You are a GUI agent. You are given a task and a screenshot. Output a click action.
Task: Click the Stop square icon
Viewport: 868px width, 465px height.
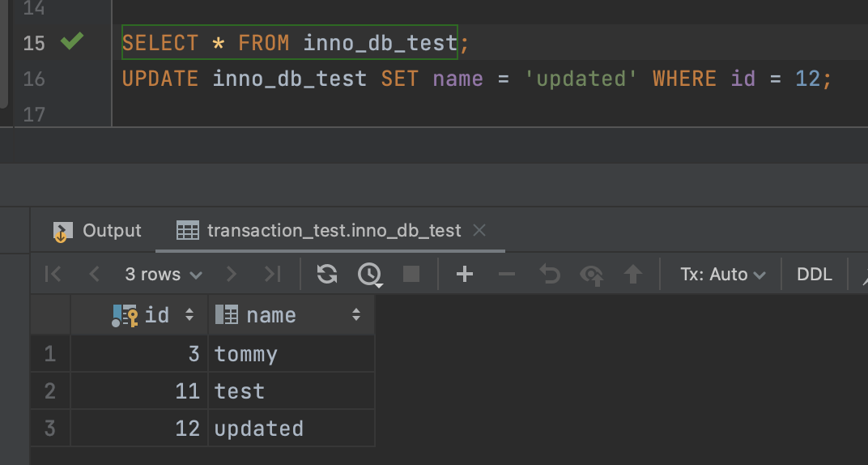[x=411, y=275]
